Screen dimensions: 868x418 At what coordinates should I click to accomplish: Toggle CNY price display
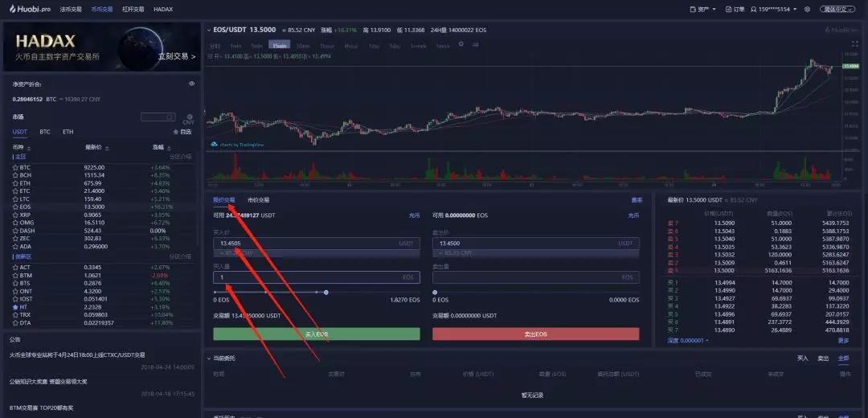coord(190,118)
